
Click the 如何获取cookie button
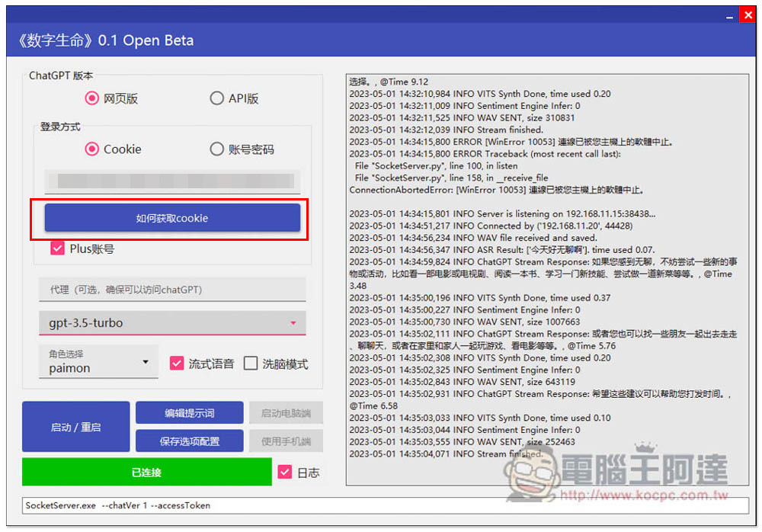coord(172,218)
